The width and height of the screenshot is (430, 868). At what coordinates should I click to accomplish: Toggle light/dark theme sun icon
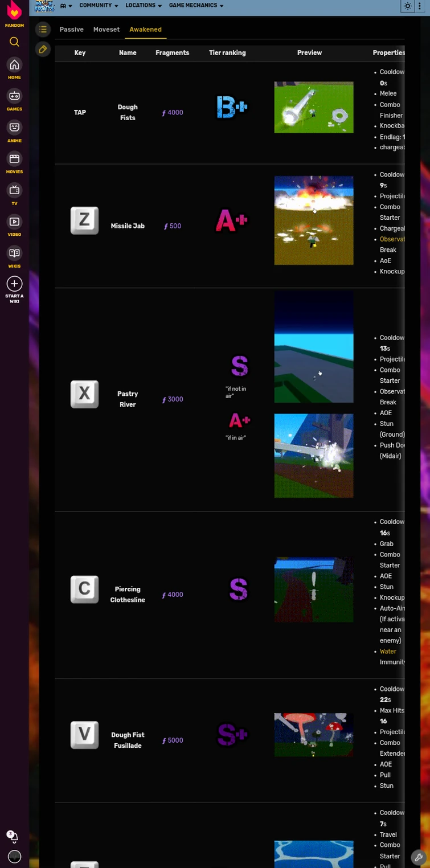click(x=407, y=6)
